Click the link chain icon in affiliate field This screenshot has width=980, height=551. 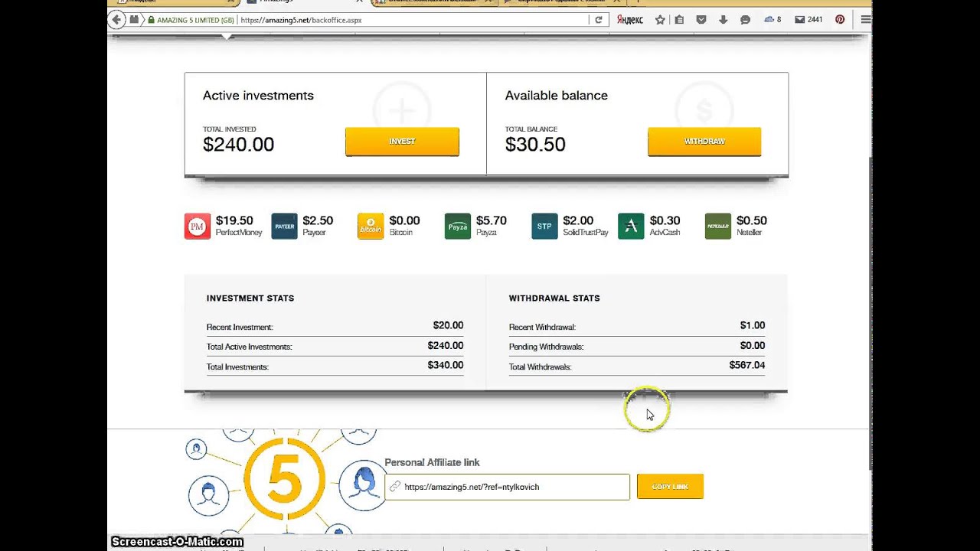click(394, 487)
